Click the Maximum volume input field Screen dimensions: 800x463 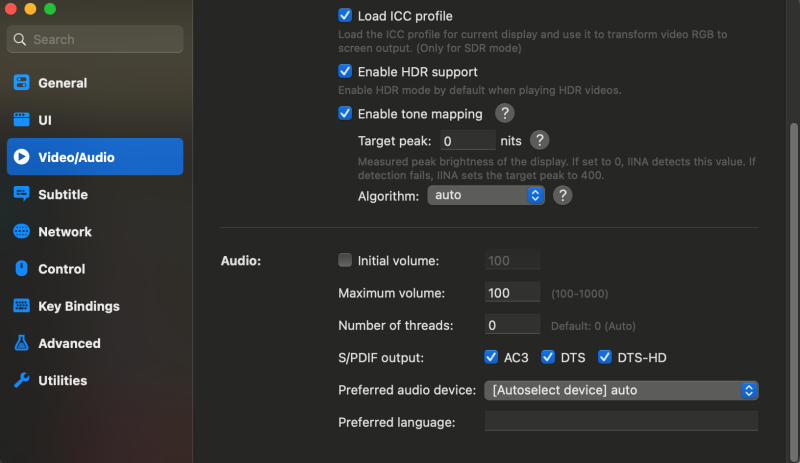click(x=512, y=293)
